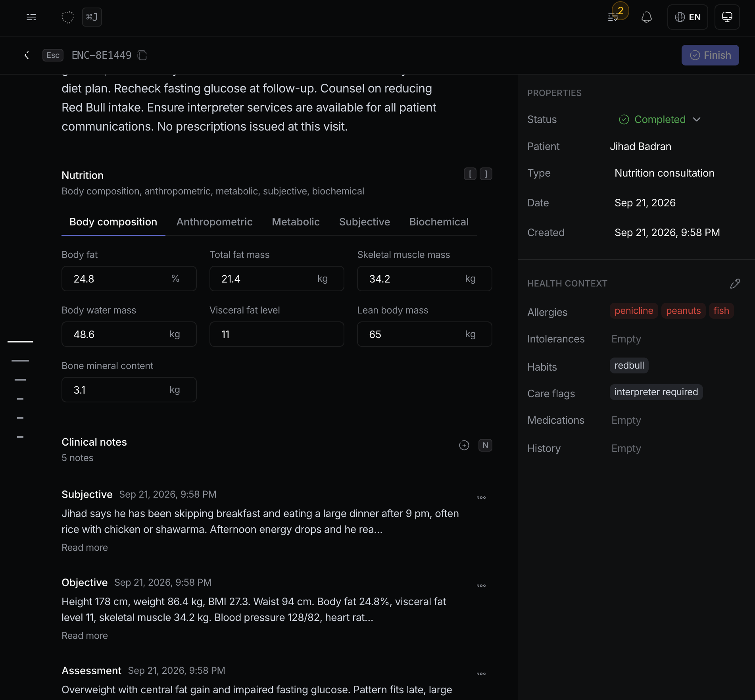Click the Body fat percentage field

129,279
